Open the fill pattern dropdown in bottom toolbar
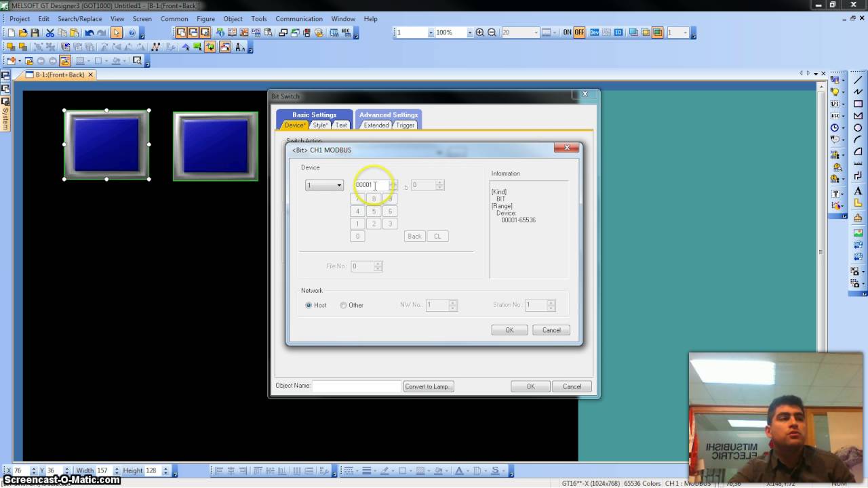The image size is (868, 488). tap(429, 470)
